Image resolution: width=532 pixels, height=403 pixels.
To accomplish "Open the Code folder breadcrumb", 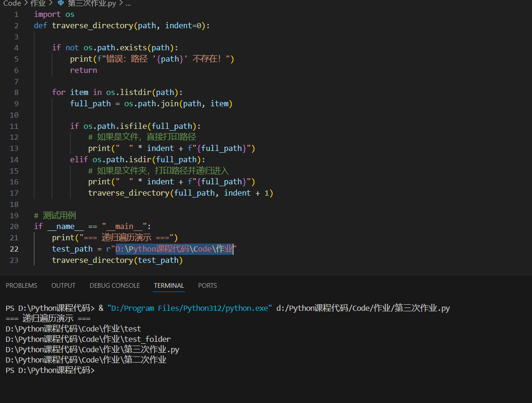I will 12,3.
